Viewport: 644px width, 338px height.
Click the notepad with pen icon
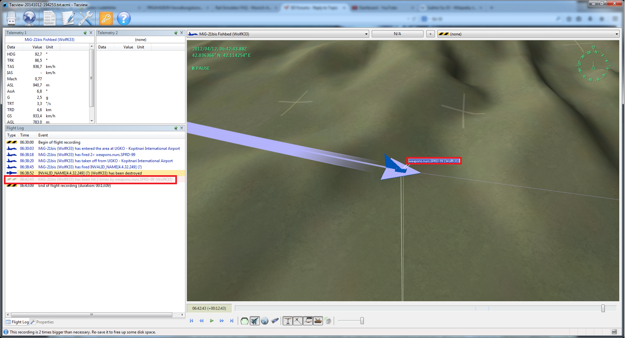coord(68,19)
